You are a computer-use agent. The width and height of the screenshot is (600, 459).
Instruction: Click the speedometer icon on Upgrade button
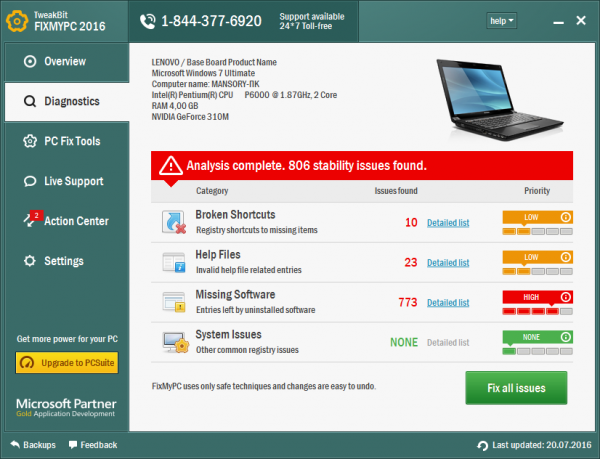(x=27, y=363)
